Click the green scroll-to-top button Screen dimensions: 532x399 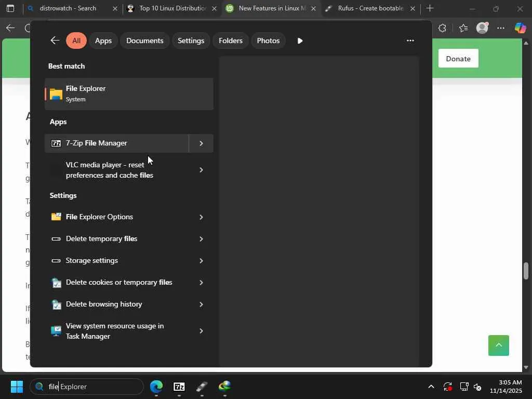tap(499, 345)
